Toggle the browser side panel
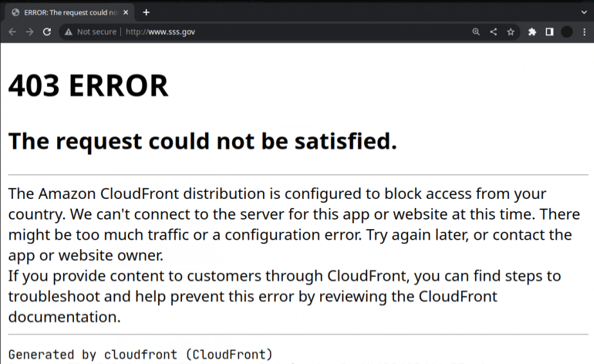 click(x=549, y=32)
